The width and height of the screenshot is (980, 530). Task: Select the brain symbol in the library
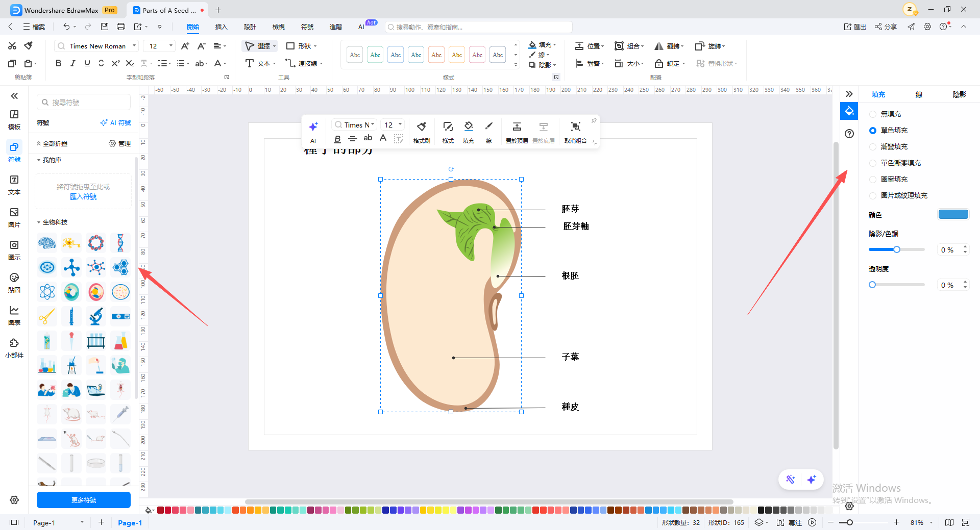[x=47, y=243]
